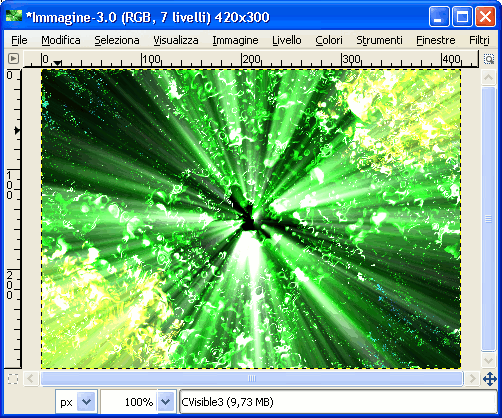Open the Livello menu
The height and width of the screenshot is (418, 502).
click(287, 40)
